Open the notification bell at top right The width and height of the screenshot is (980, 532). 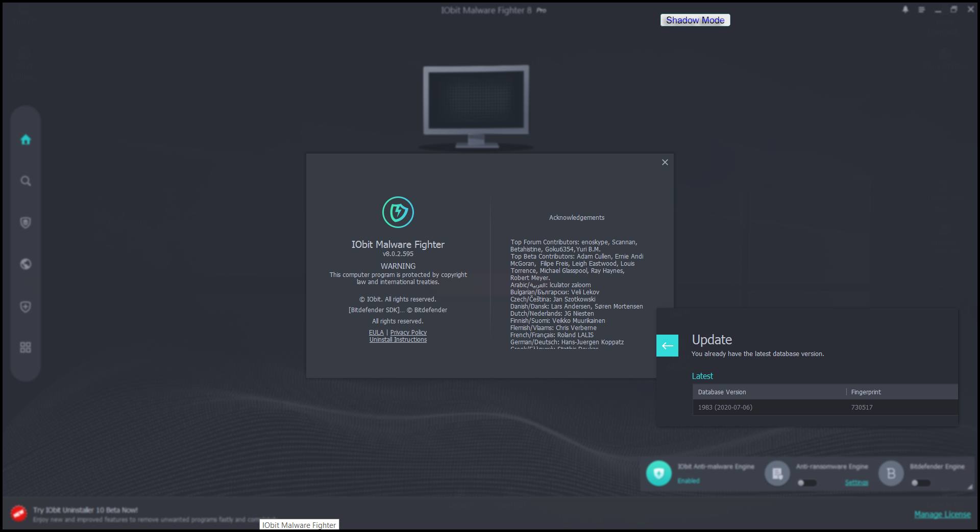[x=905, y=10]
